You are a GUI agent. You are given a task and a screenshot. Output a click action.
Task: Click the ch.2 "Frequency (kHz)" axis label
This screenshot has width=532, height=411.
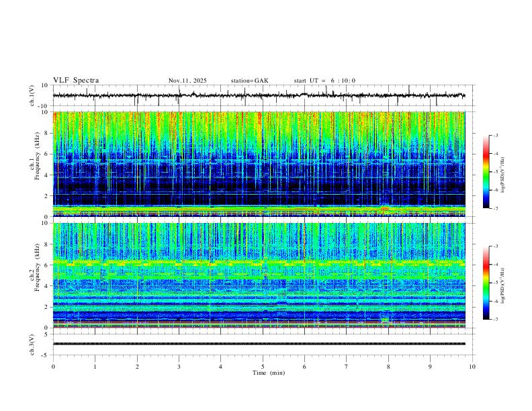pyautogui.click(x=37, y=267)
